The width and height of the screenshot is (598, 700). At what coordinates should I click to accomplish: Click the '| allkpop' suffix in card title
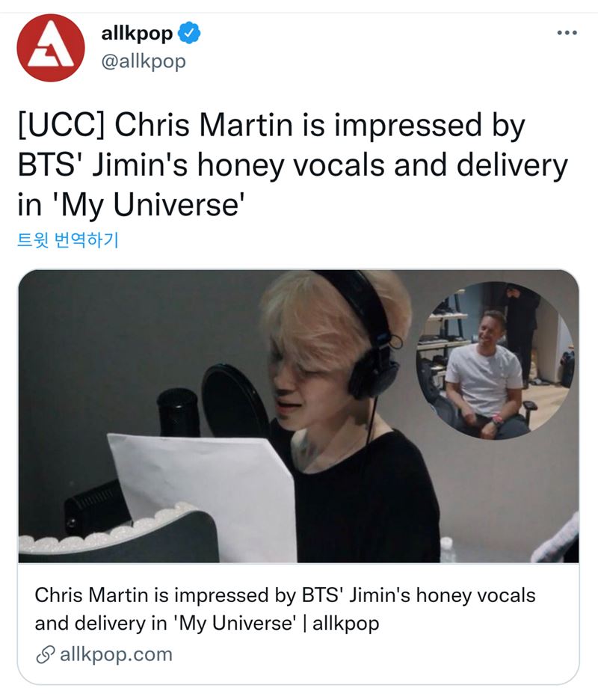[x=341, y=623]
